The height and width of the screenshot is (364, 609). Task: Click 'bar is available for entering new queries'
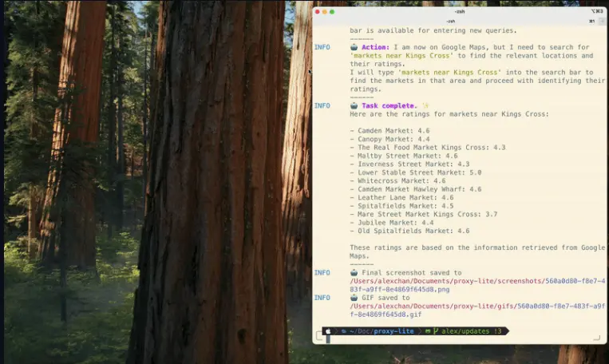(x=433, y=30)
